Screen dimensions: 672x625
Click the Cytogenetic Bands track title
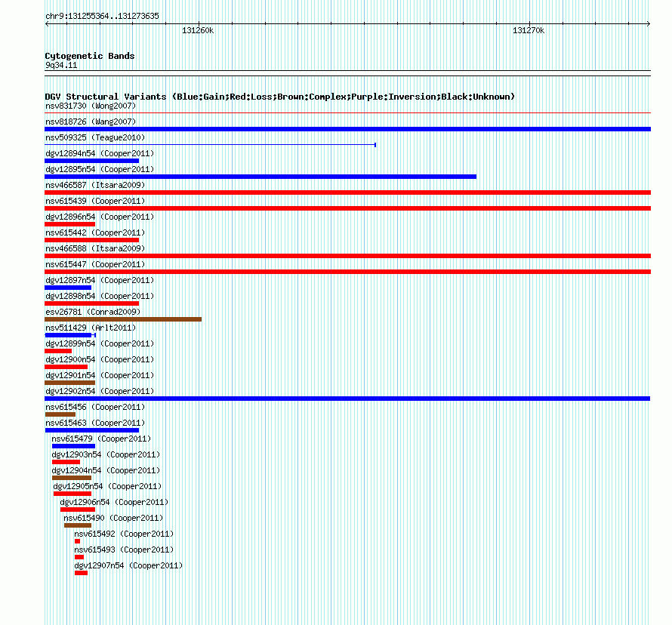pos(90,56)
